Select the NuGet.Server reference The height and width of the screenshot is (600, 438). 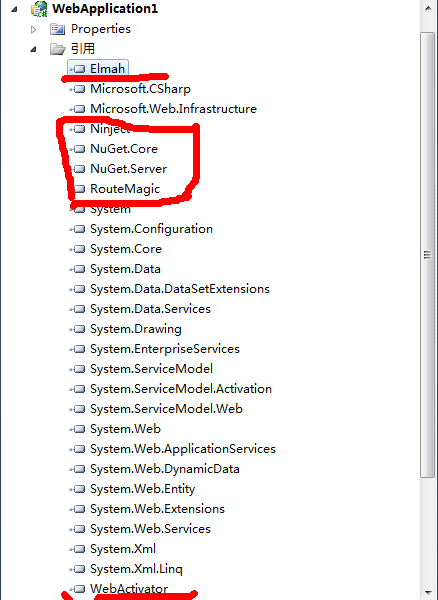[129, 169]
